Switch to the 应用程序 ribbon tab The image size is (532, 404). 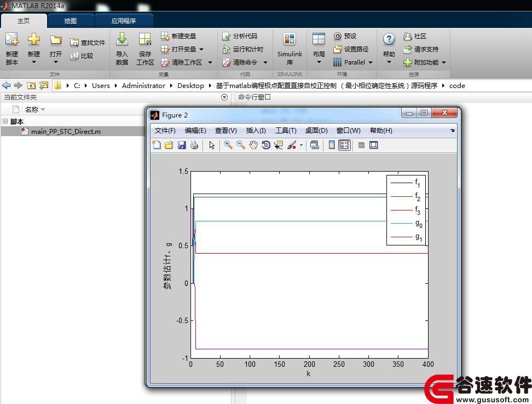pyautogui.click(x=124, y=21)
